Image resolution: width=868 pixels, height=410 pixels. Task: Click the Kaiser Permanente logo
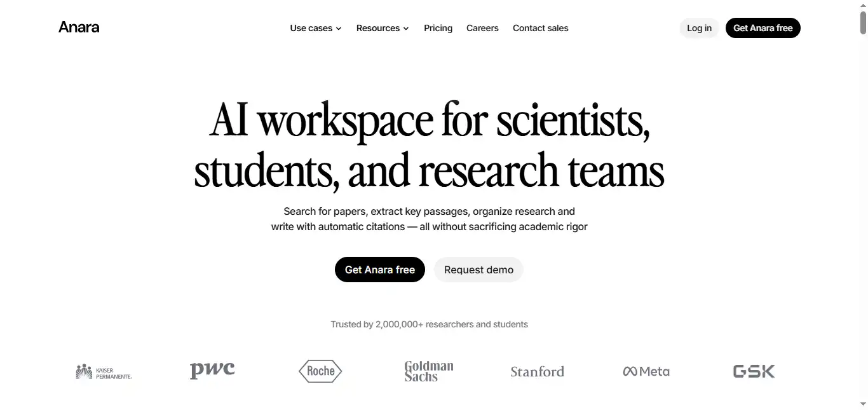104,372
